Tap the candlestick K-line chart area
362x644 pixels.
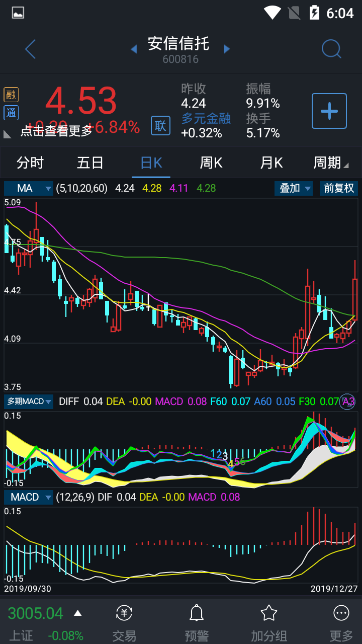(x=181, y=294)
